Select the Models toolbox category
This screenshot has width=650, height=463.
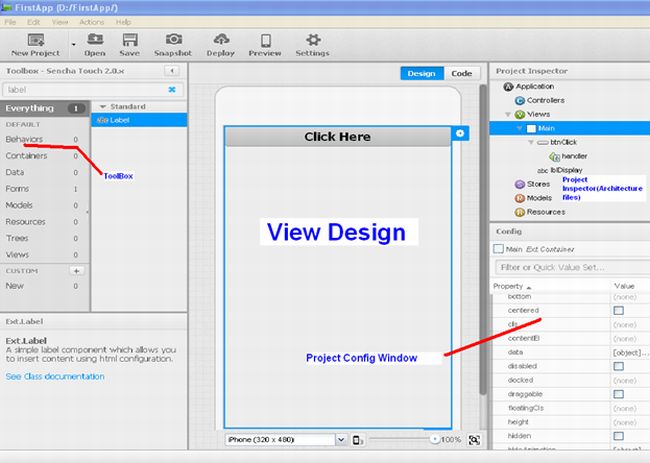click(45, 205)
